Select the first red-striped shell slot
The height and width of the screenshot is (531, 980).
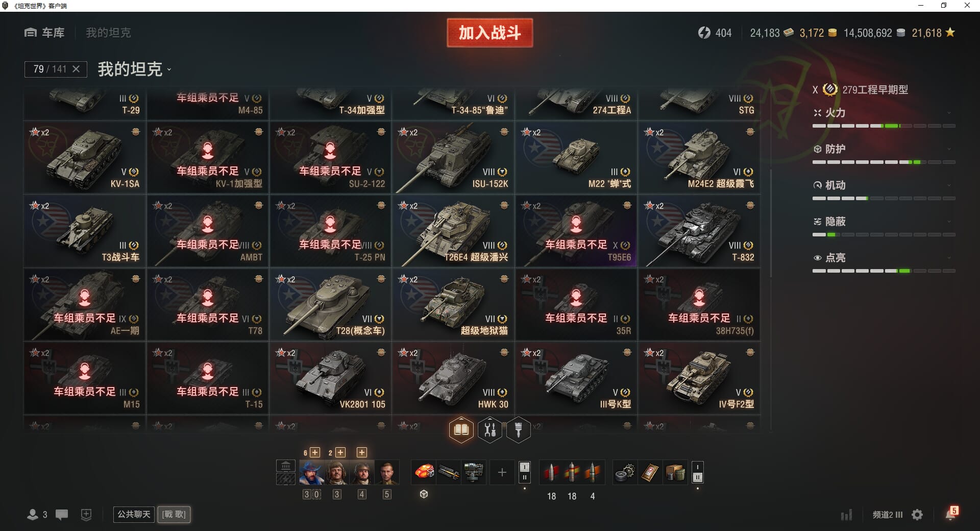pos(551,472)
